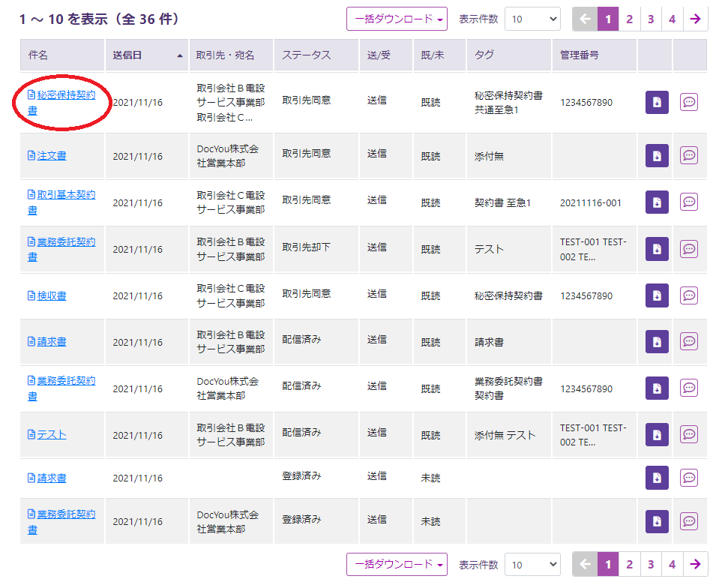Viewport: 716px width, 588px height.
Task: Go to next page with bottom arrow
Action: [695, 564]
